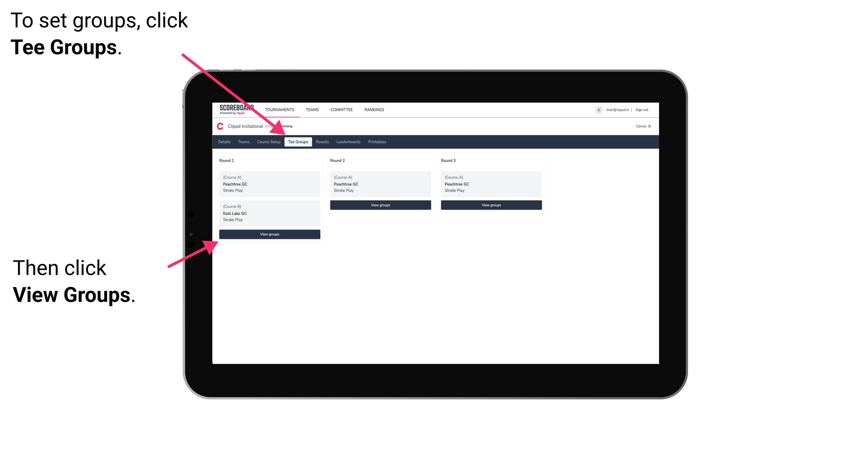This screenshot has height=467, width=868.
Task: Click the Printables tab
Action: coord(376,142)
